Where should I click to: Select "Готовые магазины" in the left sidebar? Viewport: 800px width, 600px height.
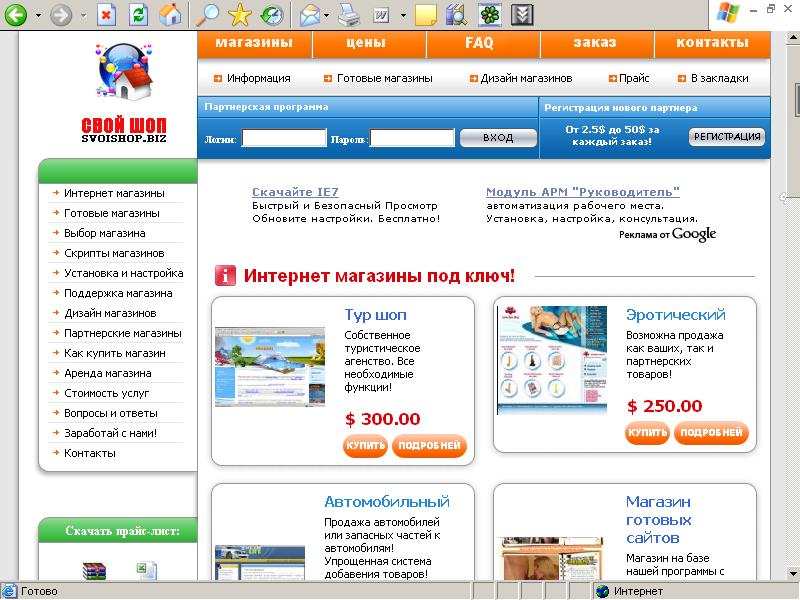pyautogui.click(x=111, y=213)
